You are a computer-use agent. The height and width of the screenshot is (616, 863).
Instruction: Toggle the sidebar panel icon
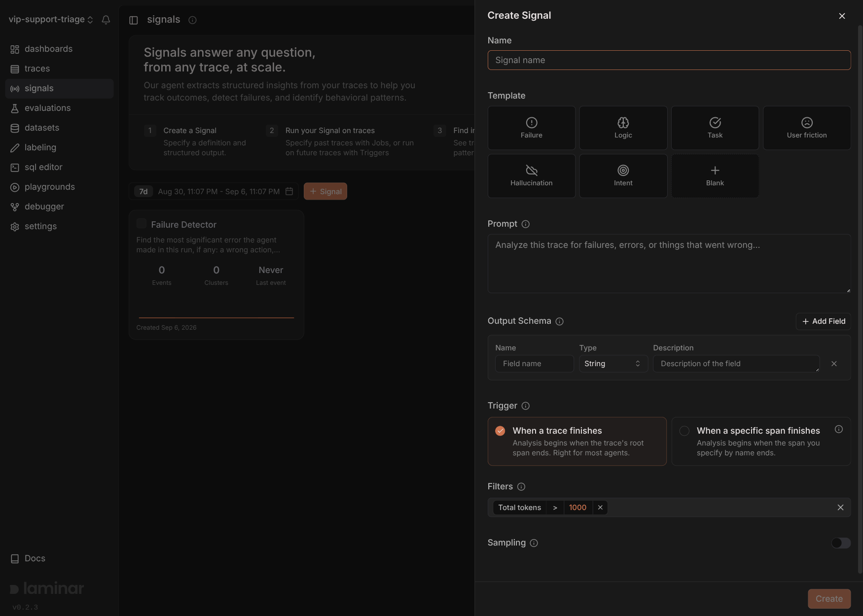[x=134, y=20]
